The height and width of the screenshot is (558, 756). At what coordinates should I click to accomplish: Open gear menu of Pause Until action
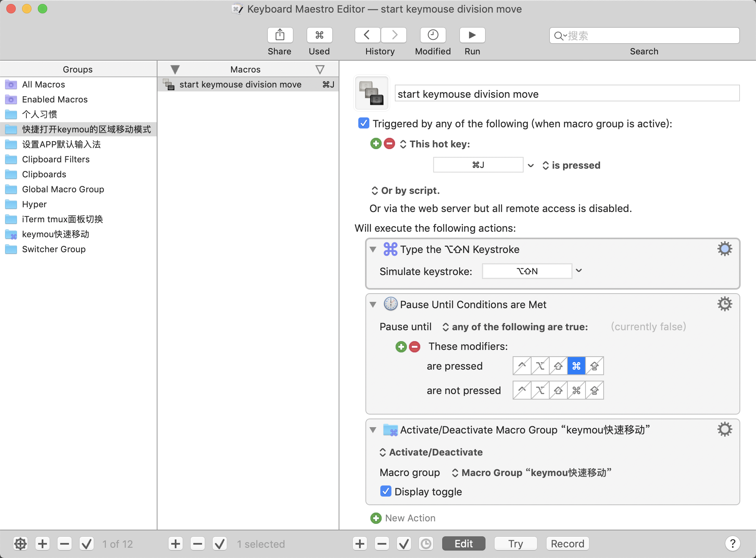tap(724, 304)
